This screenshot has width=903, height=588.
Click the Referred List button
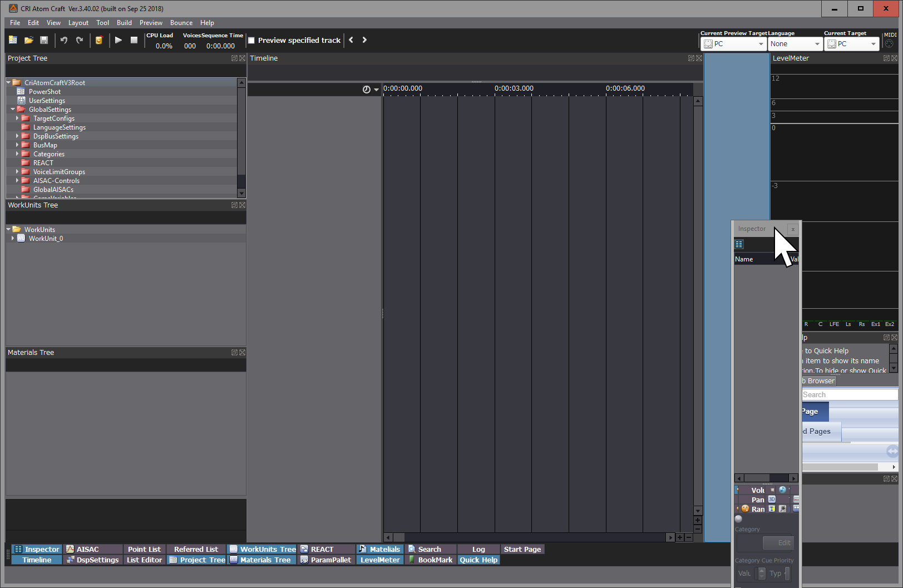[x=196, y=549]
